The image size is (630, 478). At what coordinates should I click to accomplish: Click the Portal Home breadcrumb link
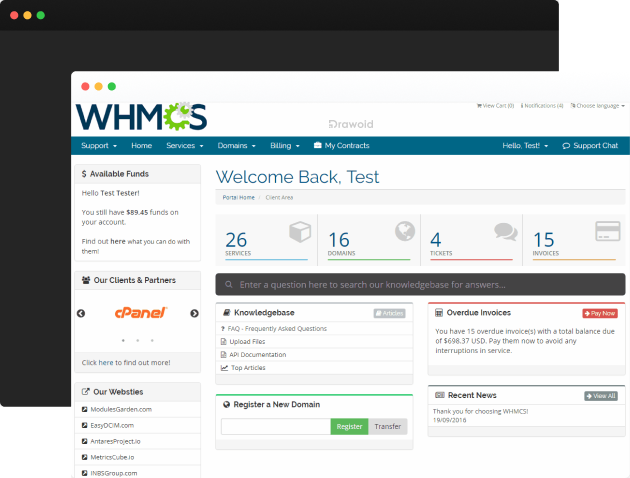click(x=239, y=197)
